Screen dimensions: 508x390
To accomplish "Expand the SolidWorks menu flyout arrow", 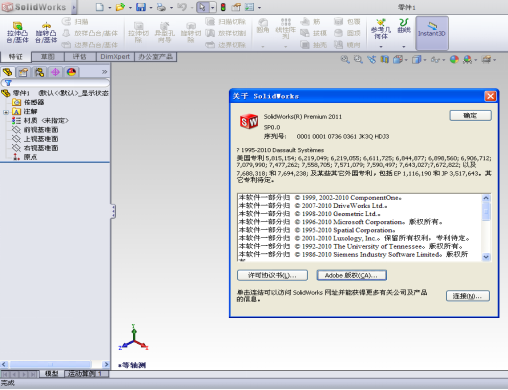I will 74,7.
